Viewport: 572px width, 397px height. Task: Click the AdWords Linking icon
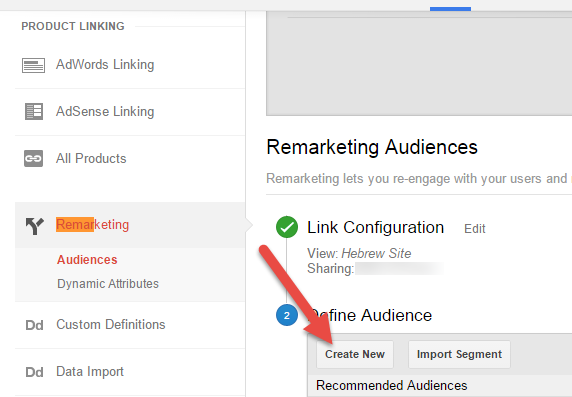coord(33,65)
